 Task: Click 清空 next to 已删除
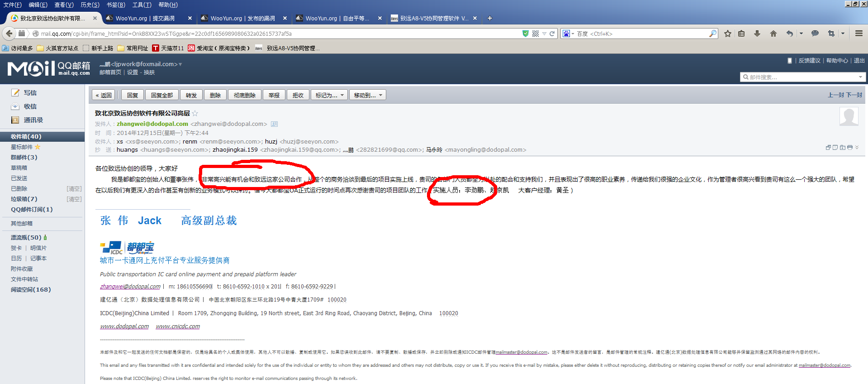(x=74, y=188)
